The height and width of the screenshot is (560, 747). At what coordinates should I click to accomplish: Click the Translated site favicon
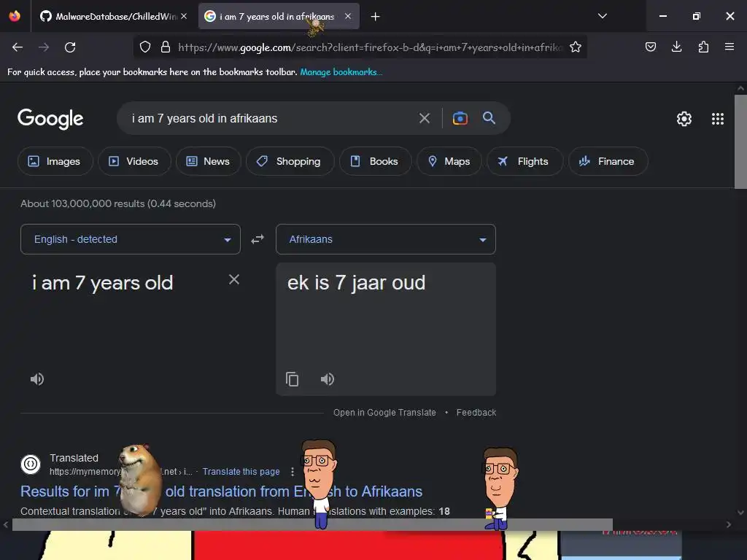pyautogui.click(x=31, y=464)
